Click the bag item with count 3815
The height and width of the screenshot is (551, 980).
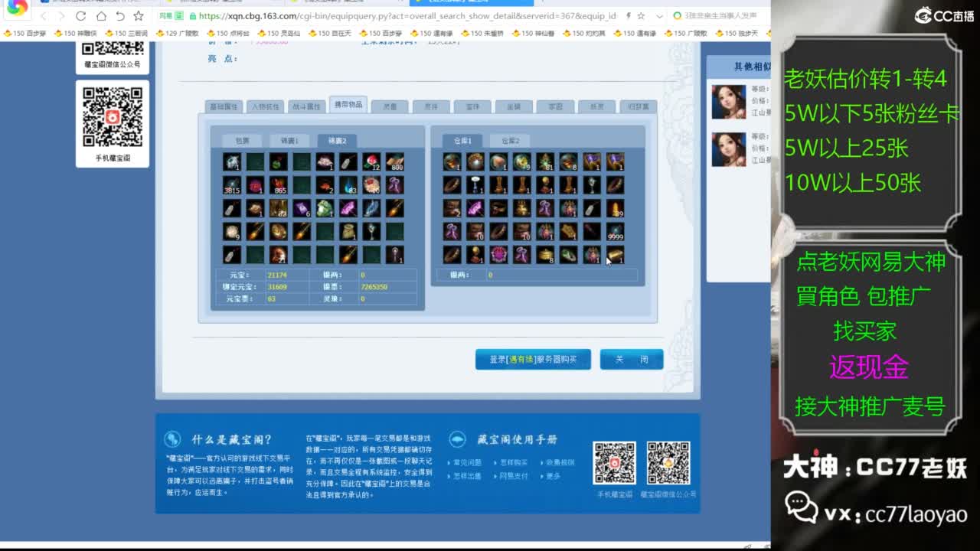pyautogui.click(x=232, y=184)
